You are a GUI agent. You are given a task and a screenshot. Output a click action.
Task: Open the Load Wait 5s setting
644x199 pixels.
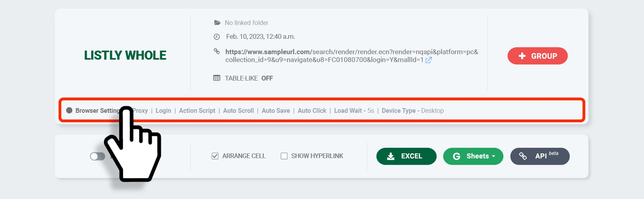[x=354, y=111]
